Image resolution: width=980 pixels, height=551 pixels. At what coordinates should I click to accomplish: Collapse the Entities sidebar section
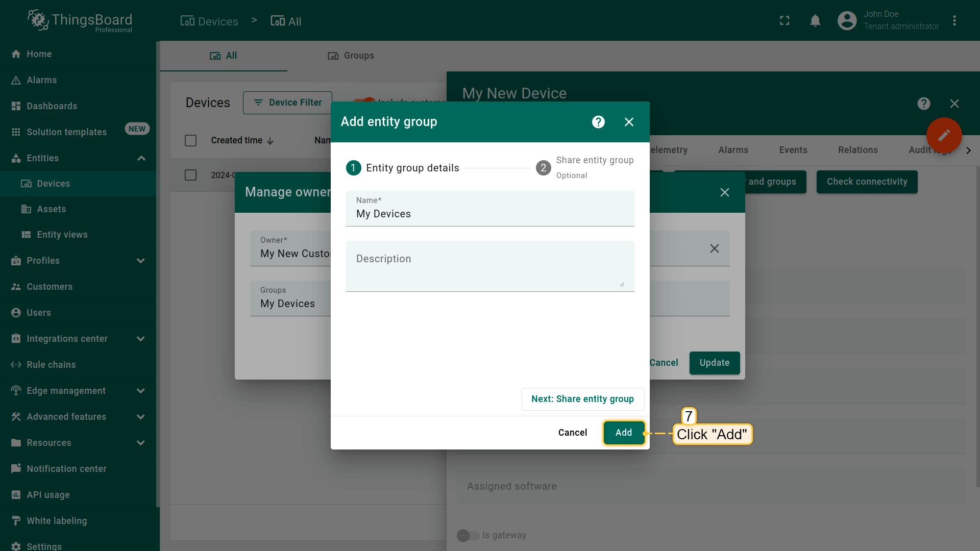pyautogui.click(x=141, y=158)
